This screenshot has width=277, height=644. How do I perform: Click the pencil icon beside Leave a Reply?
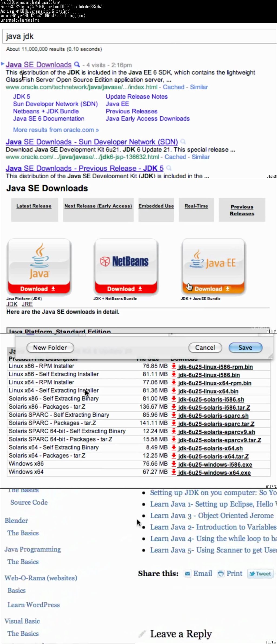pyautogui.click(x=143, y=633)
